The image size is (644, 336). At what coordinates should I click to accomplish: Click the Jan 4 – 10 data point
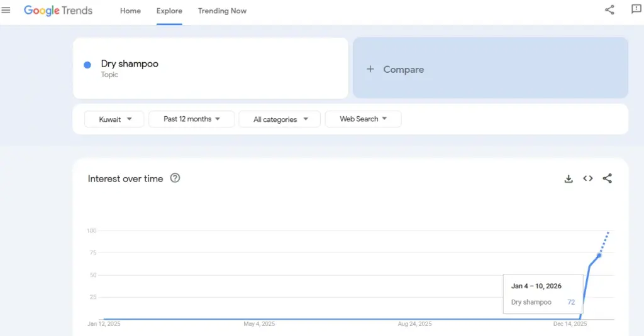(599, 255)
